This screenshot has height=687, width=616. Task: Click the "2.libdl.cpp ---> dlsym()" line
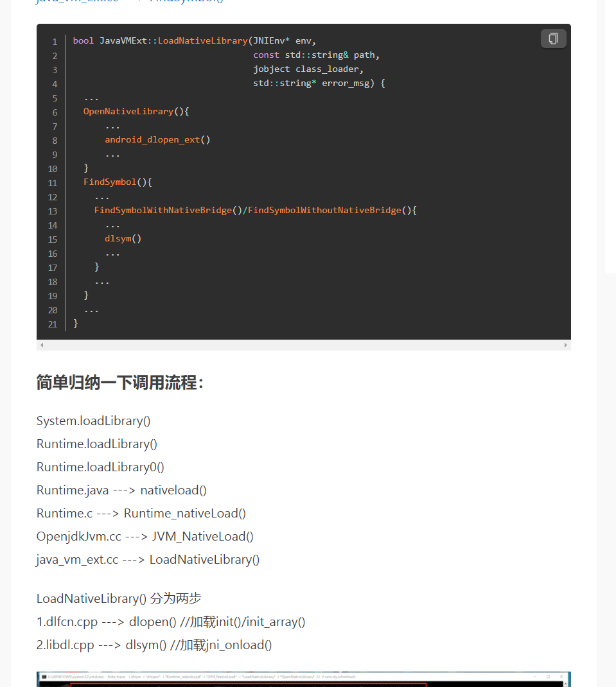(154, 645)
